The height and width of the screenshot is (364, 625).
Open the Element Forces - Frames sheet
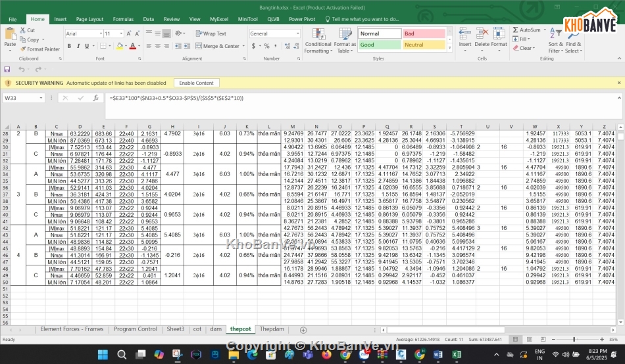[x=72, y=329]
